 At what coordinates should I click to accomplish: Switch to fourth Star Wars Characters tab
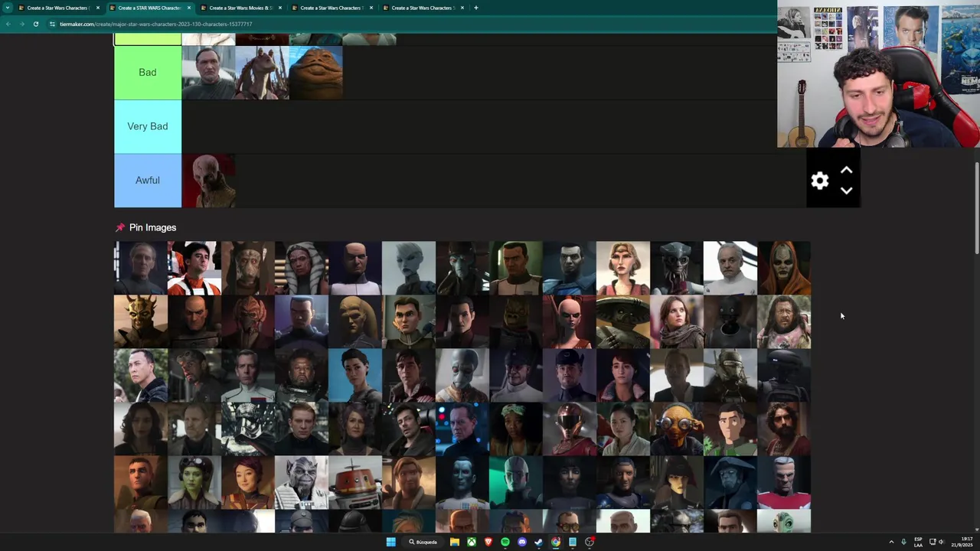[332, 8]
